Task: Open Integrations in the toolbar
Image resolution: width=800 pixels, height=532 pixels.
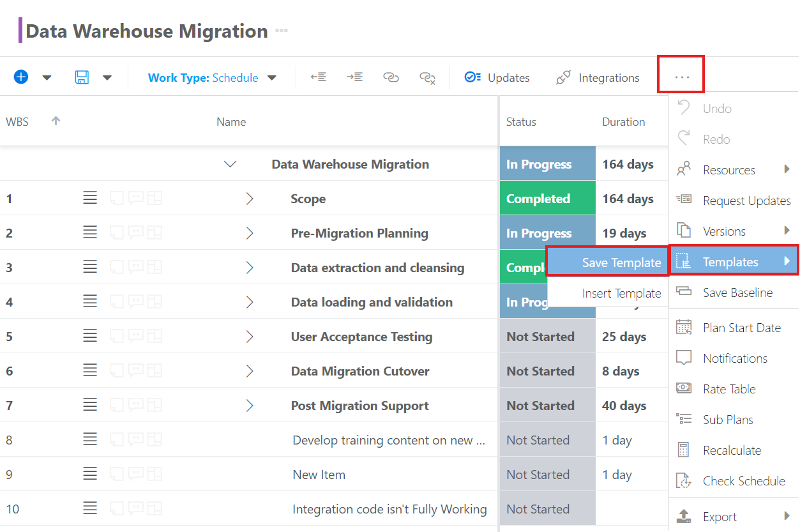Action: [x=598, y=77]
